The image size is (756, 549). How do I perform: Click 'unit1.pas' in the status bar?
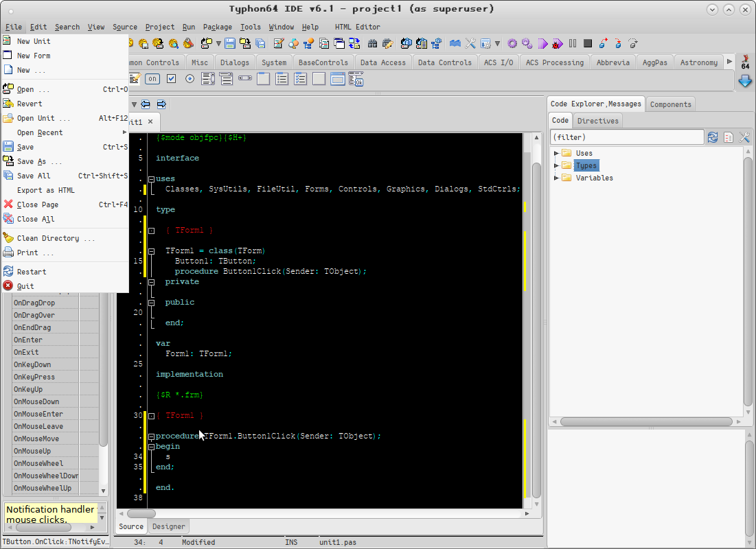point(338,542)
